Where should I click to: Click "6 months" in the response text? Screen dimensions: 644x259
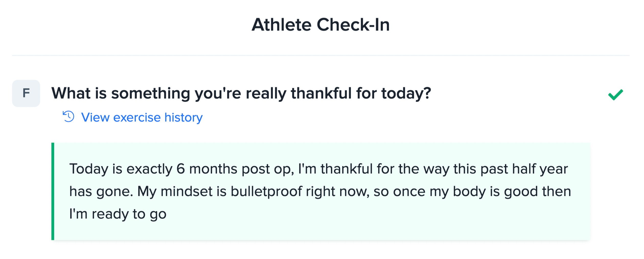click(207, 169)
